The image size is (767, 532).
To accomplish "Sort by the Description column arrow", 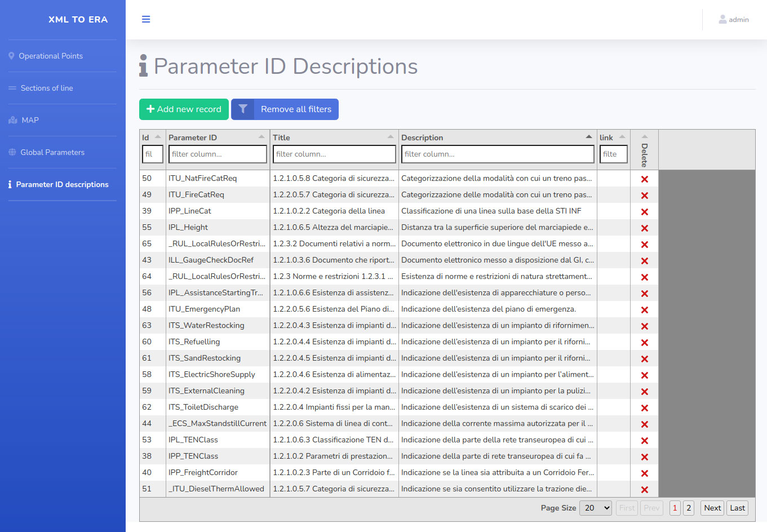I will click(588, 137).
